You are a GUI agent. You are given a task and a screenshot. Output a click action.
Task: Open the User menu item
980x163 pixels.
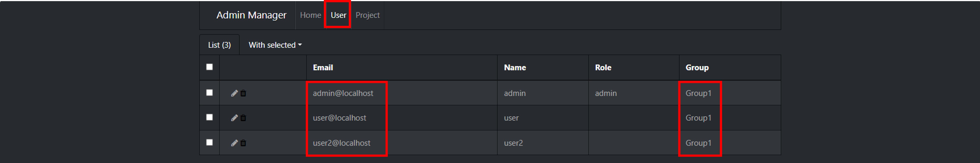coord(338,15)
